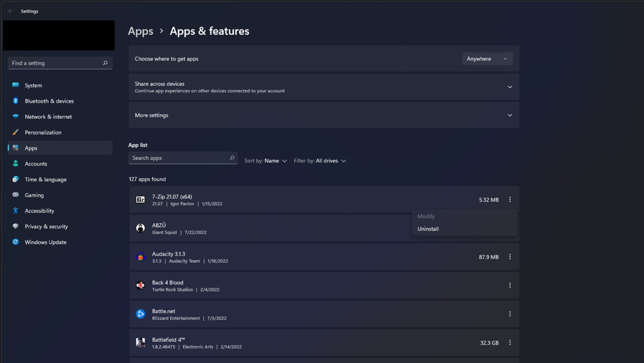
Task: Go to Windows Update settings
Action: (46, 243)
